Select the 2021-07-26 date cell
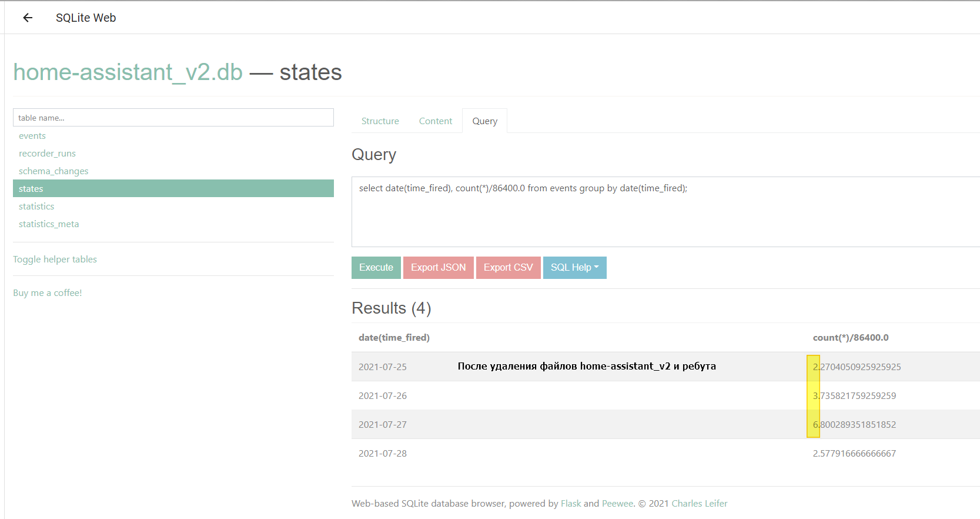Image resolution: width=980 pixels, height=519 pixels. pyautogui.click(x=383, y=395)
